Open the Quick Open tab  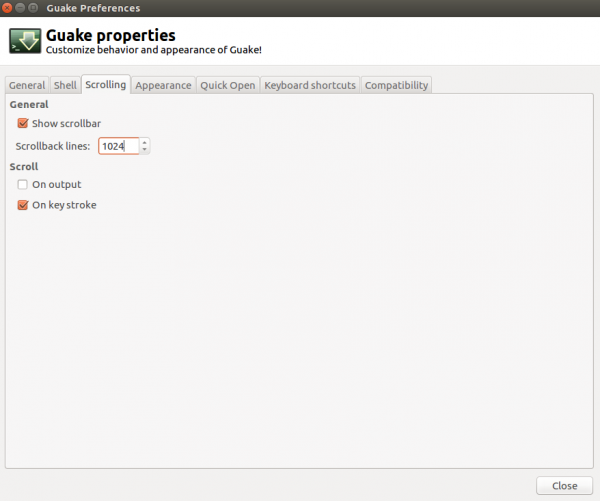point(228,85)
